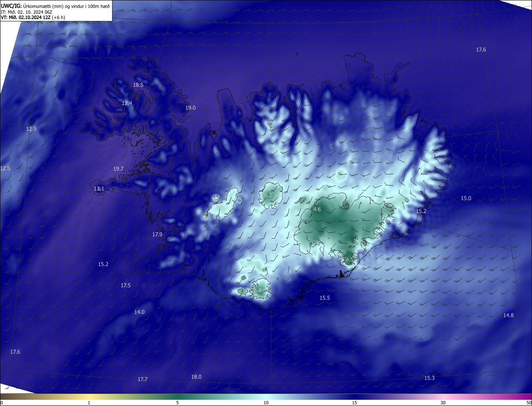Click the color scale tick labeled 10
Screen dimensions: 532x406
pos(266,403)
